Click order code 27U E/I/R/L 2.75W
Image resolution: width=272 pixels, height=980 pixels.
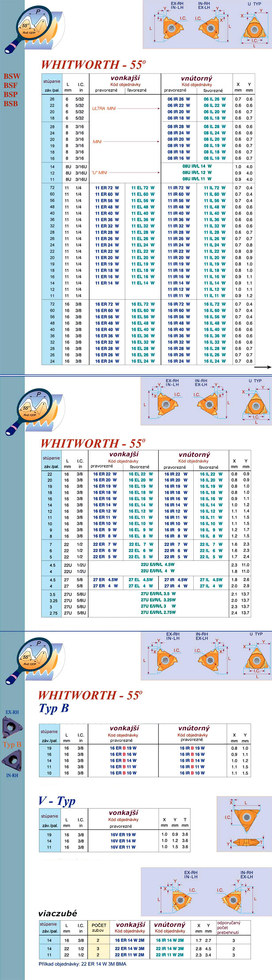(158, 613)
